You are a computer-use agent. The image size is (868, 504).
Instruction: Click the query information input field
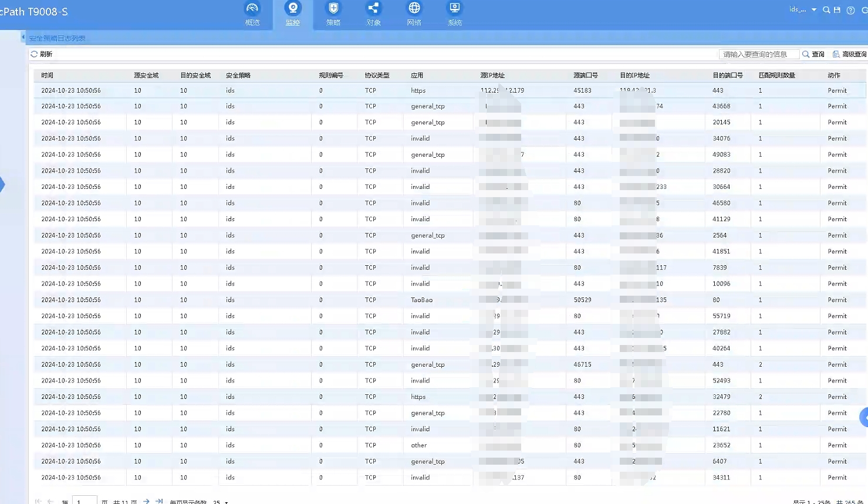coord(758,54)
